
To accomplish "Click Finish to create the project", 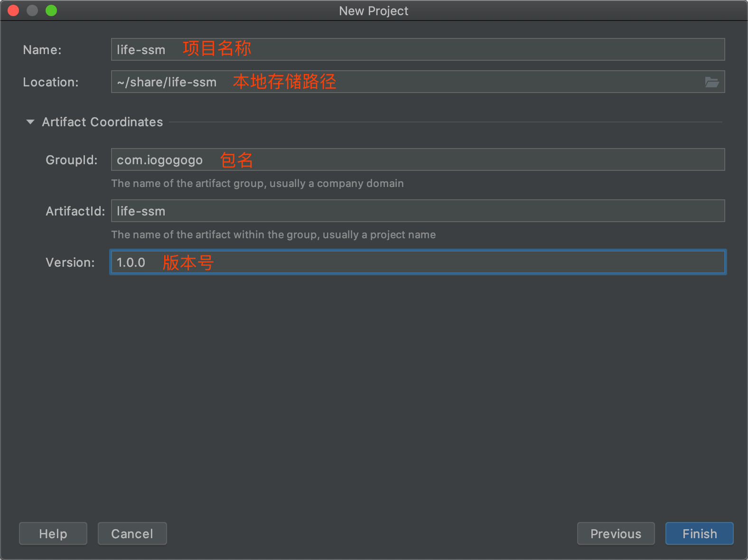I will (699, 533).
